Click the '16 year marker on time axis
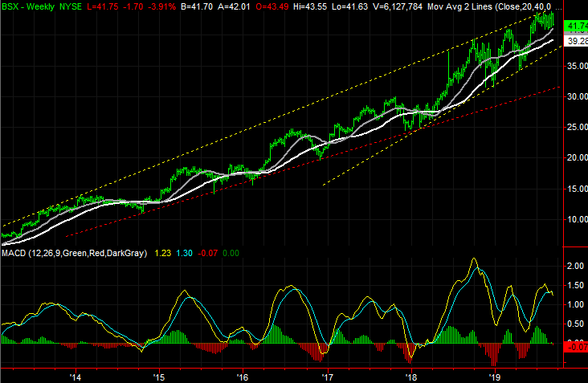This screenshot has width=588, height=383. (x=243, y=377)
